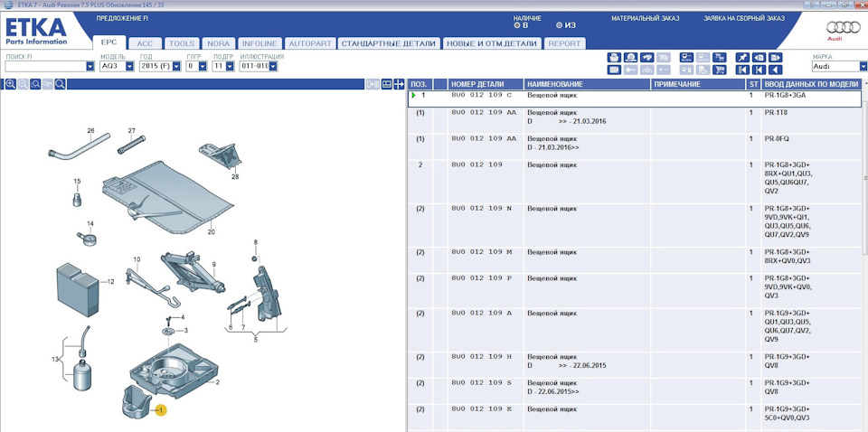Switch to the AUTOPART tab

pos(310,43)
